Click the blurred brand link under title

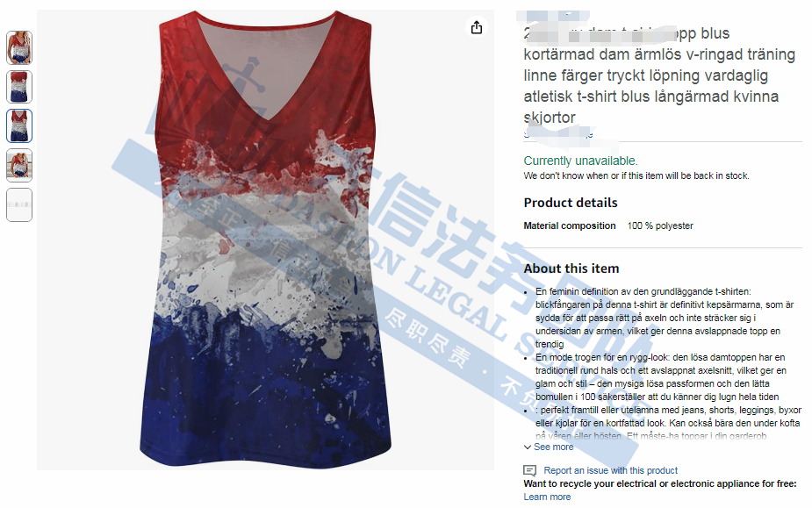point(558,134)
